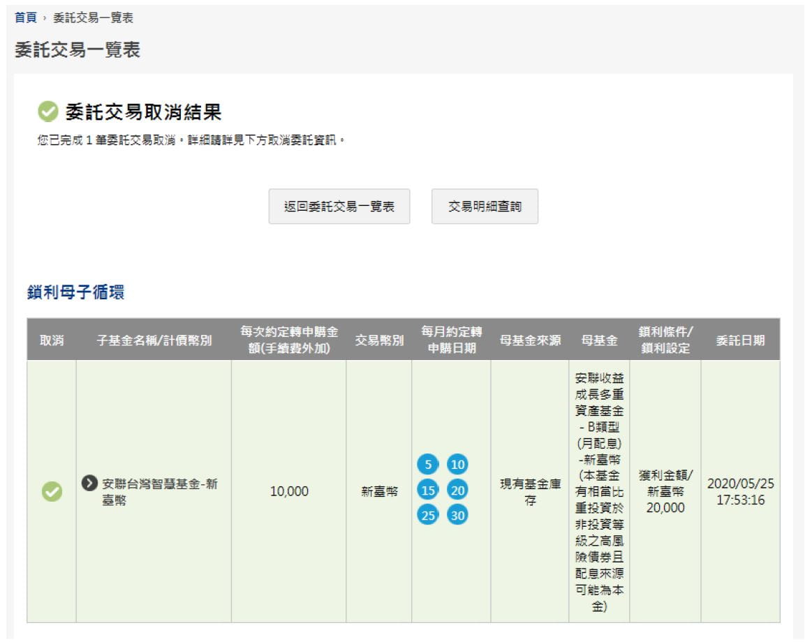The height and width of the screenshot is (644, 812).
Task: Click 委託交易一覽表 page title
Action: [x=77, y=50]
